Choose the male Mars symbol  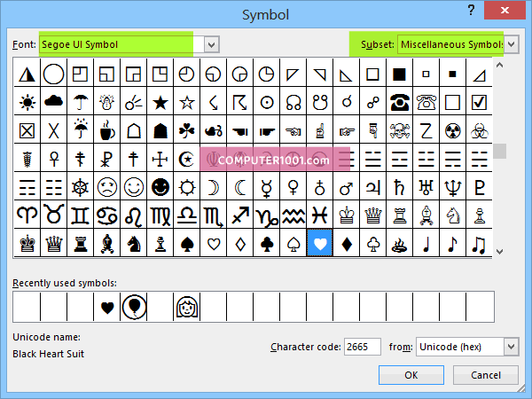[346, 187]
